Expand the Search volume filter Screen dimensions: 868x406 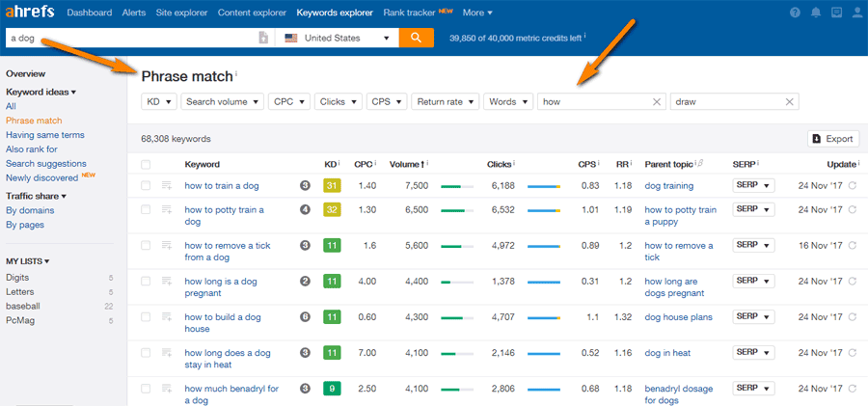(223, 101)
